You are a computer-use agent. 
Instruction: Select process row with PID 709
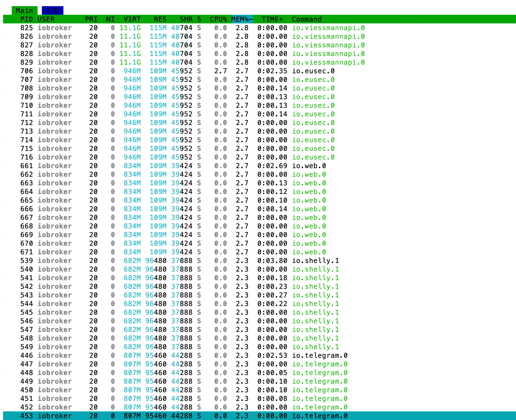259,97
